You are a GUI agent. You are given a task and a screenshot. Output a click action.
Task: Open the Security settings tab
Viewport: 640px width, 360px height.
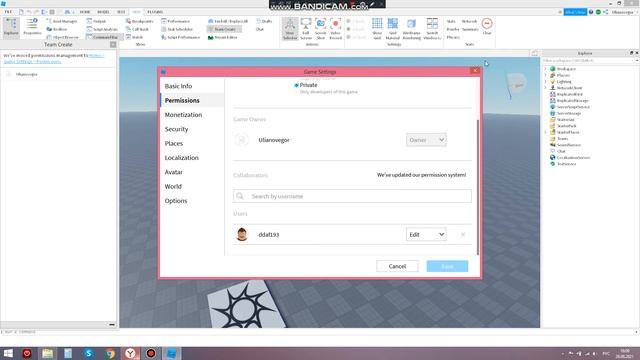pos(176,129)
